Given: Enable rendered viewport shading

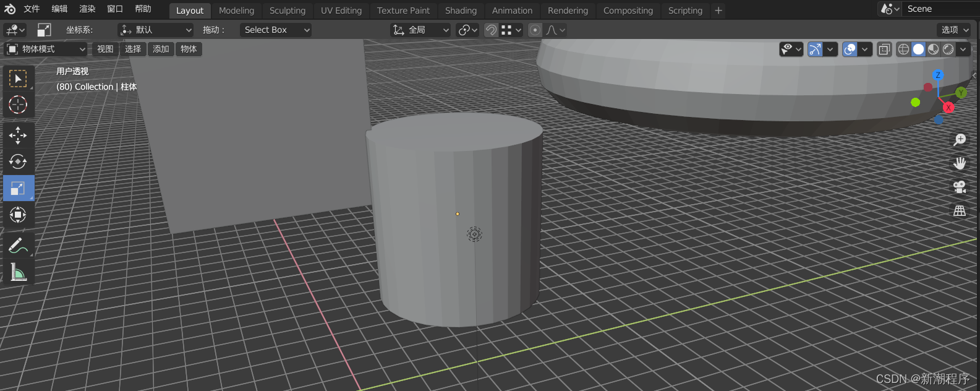Looking at the screenshot, I should pos(948,49).
